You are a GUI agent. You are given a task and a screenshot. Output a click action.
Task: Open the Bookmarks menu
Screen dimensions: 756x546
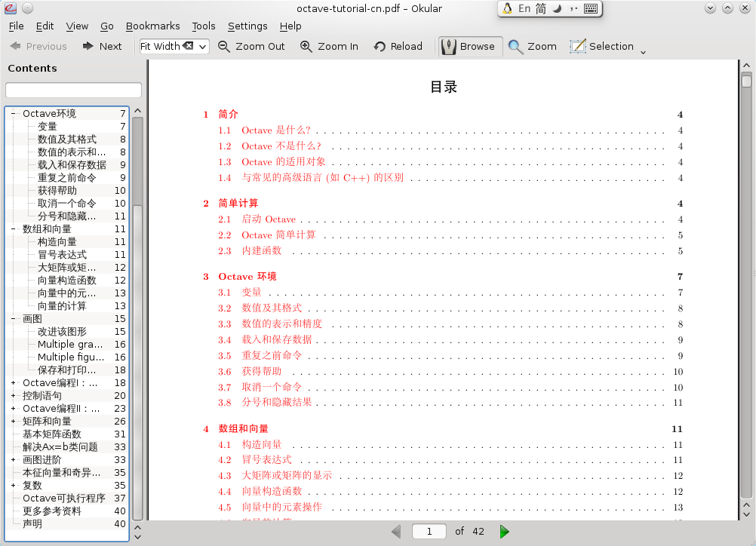pyautogui.click(x=153, y=26)
